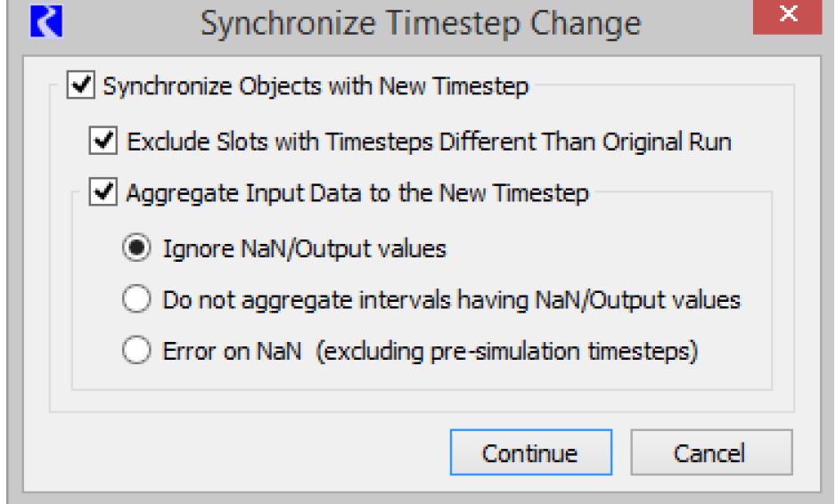Click the filled dot beside Ignore NaN/Output

click(136, 248)
